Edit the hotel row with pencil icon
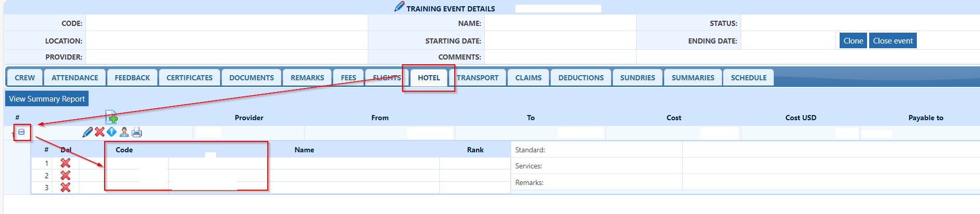This screenshot has width=980, height=214. tap(88, 132)
